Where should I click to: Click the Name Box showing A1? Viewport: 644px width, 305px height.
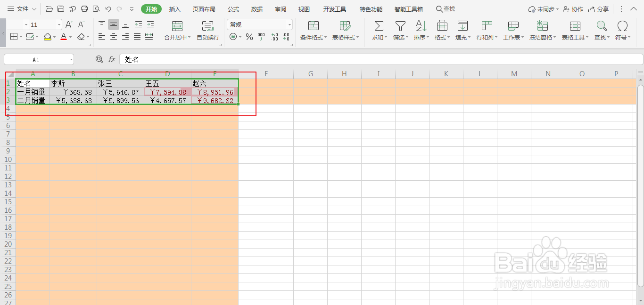coord(39,60)
